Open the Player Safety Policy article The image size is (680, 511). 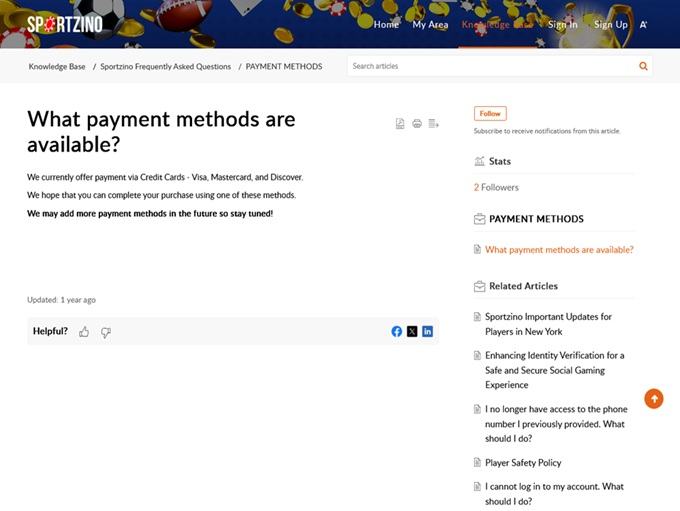pos(523,463)
